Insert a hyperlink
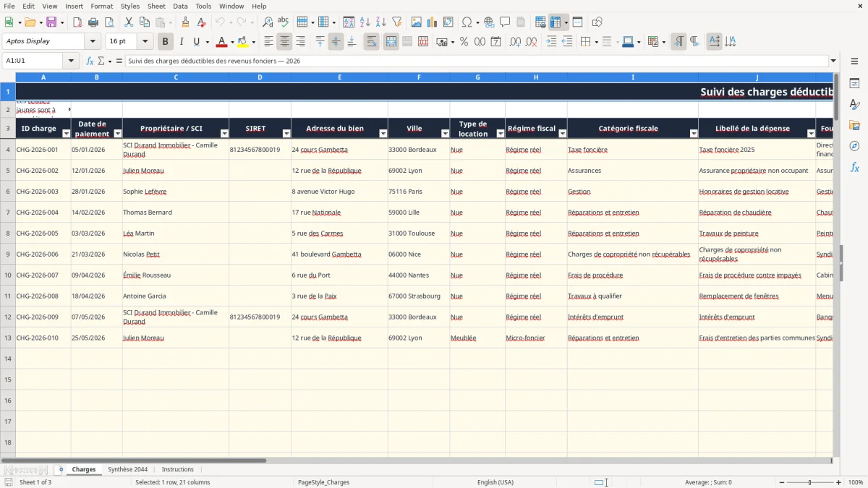The image size is (868, 488). [490, 22]
